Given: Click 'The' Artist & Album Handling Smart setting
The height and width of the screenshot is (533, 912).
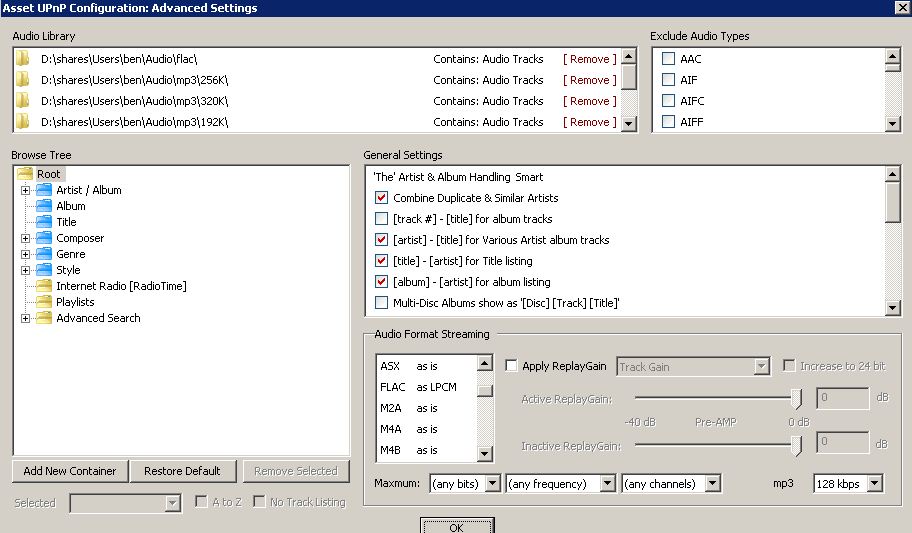Looking at the screenshot, I should coord(458,177).
